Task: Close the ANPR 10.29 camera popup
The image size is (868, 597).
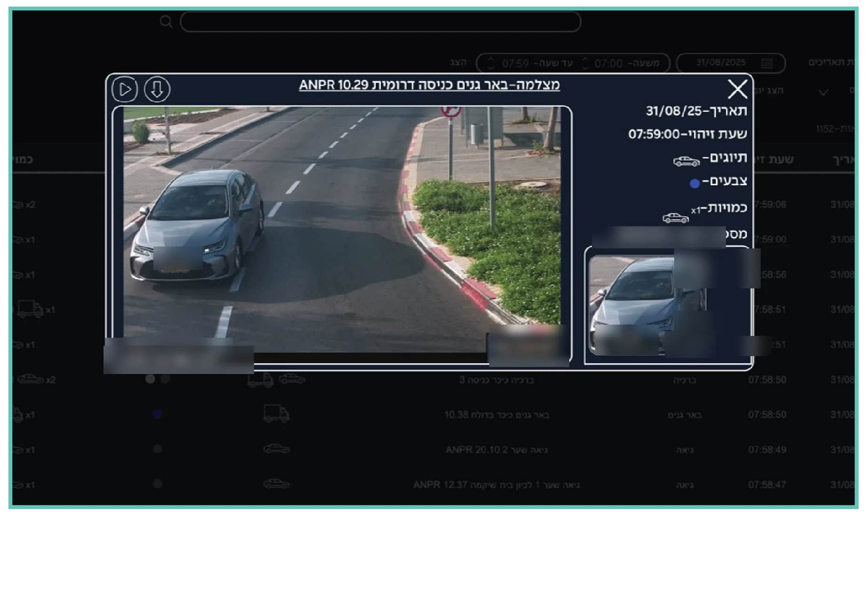Action: [x=737, y=89]
